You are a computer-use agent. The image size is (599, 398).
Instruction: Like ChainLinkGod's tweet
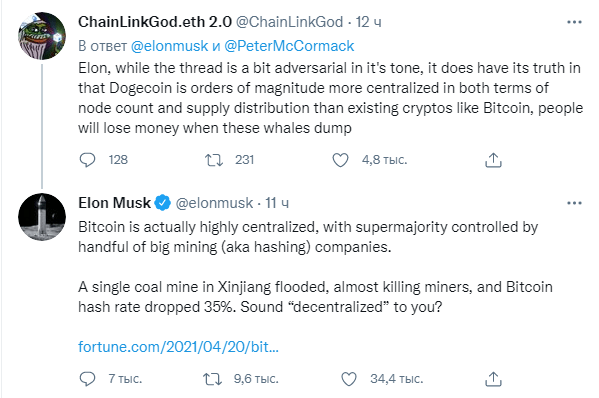coord(340,160)
